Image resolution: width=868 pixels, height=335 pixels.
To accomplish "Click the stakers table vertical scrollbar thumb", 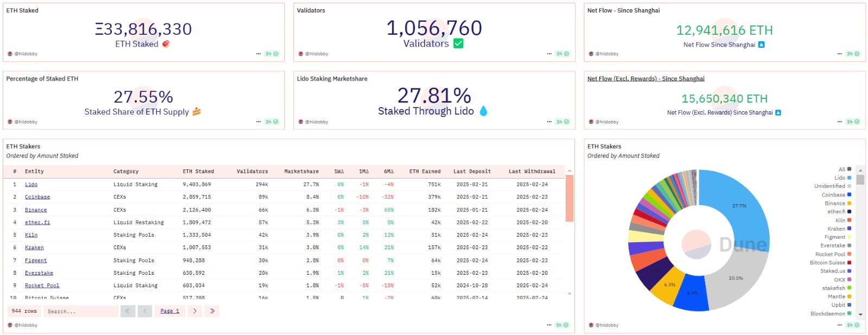I will coord(569,198).
